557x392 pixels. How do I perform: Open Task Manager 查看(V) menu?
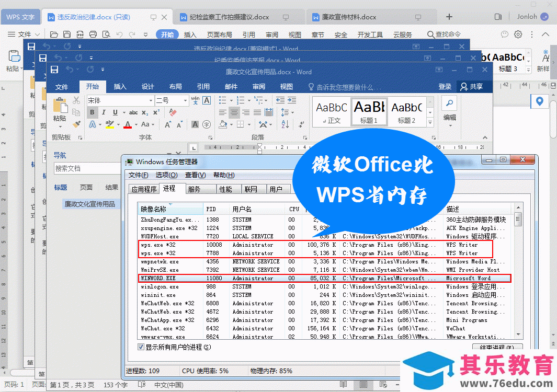pyautogui.click(x=195, y=175)
